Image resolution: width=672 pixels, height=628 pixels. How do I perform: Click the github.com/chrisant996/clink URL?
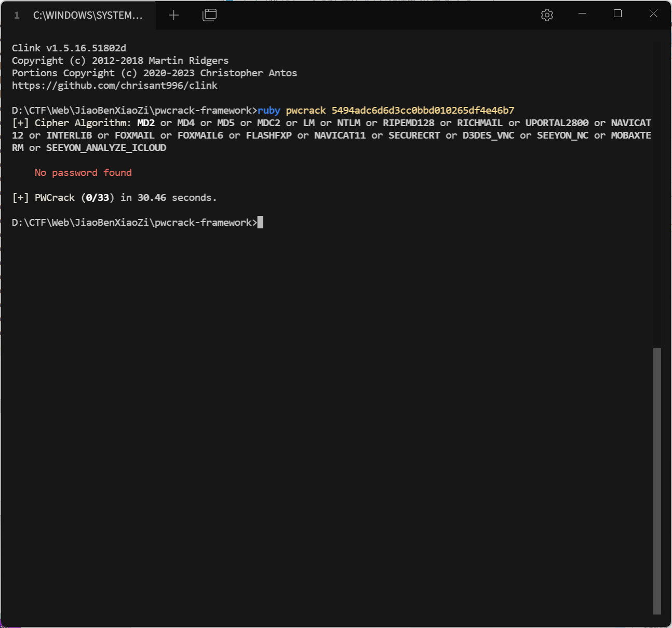pos(115,85)
